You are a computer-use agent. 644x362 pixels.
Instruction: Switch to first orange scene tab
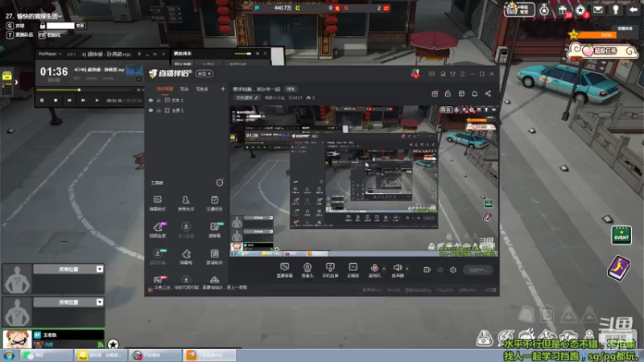(165, 89)
